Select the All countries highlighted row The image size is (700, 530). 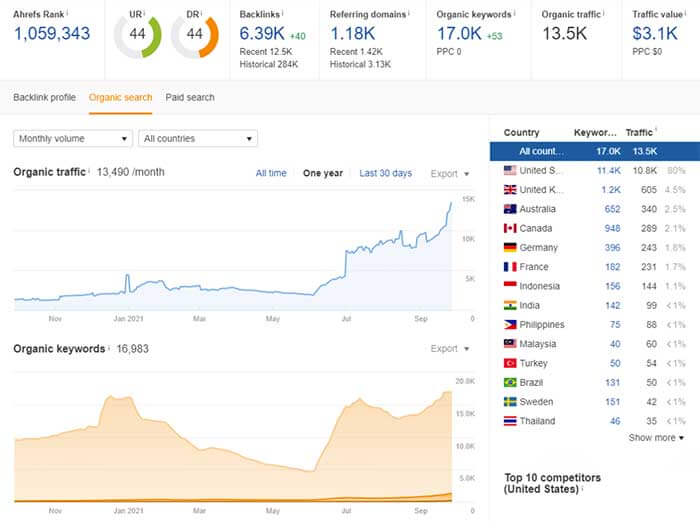pyautogui.click(x=595, y=151)
